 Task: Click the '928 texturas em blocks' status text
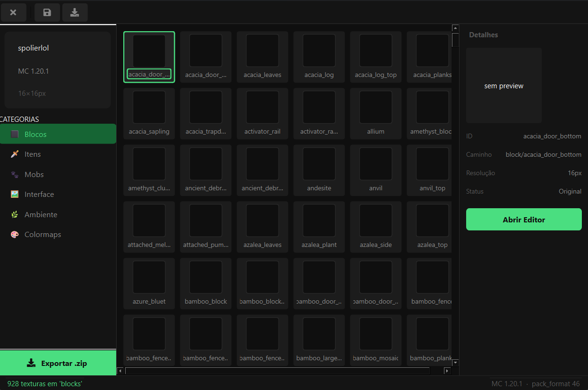tap(45, 383)
